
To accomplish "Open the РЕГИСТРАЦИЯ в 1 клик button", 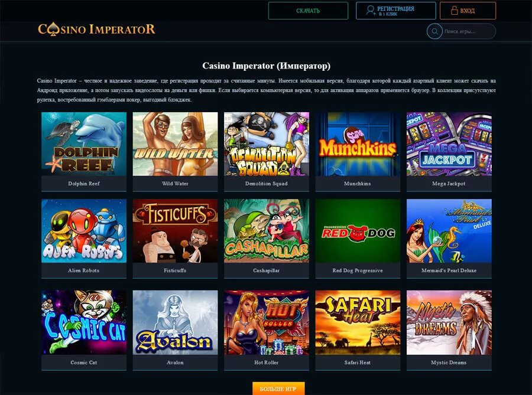I will point(395,11).
